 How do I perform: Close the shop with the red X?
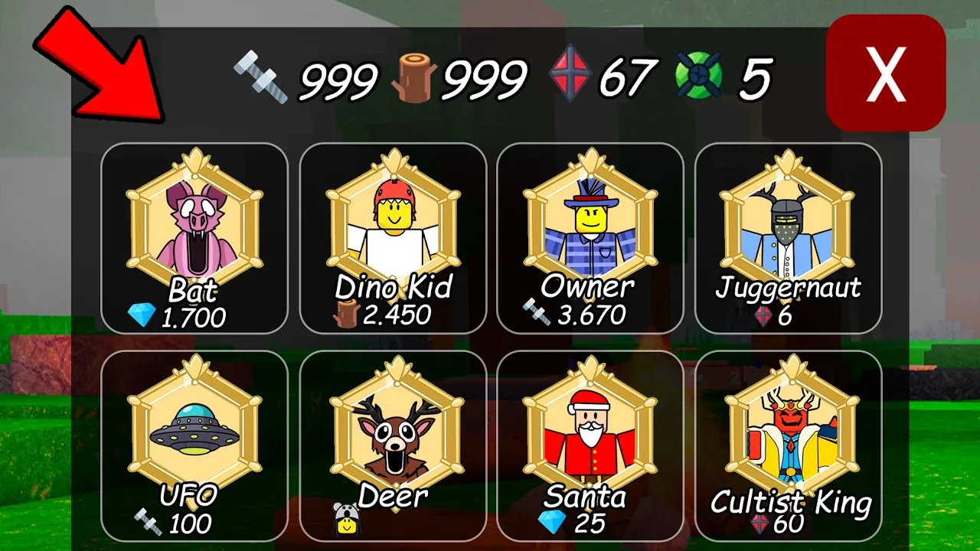(x=886, y=73)
